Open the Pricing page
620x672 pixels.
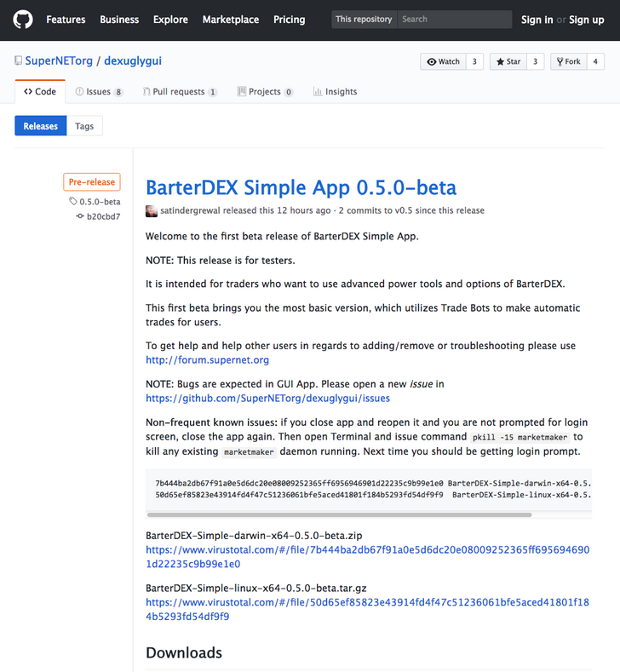[x=290, y=20]
